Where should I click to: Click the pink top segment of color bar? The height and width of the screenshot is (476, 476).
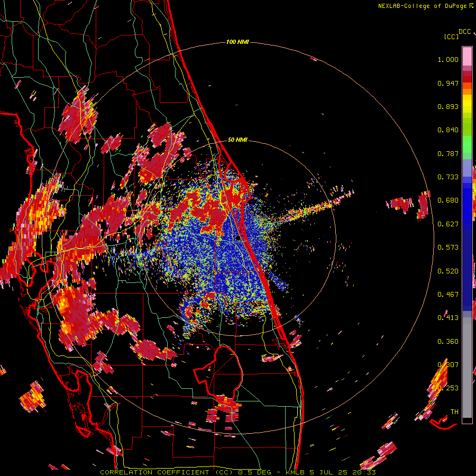pos(467,56)
